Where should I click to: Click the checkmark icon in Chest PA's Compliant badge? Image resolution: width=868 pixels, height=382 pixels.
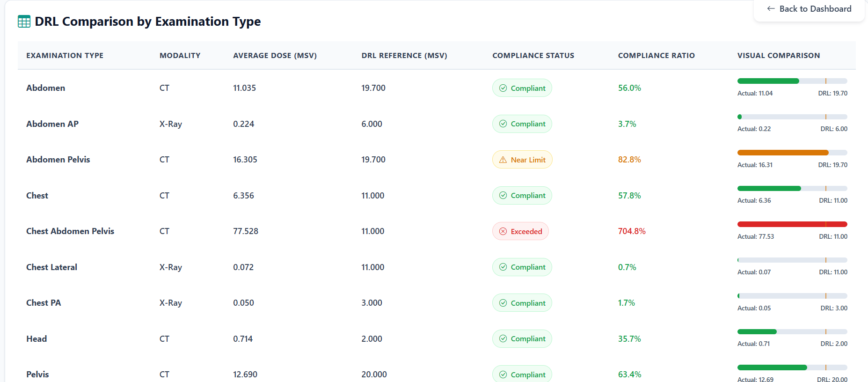pyautogui.click(x=503, y=303)
